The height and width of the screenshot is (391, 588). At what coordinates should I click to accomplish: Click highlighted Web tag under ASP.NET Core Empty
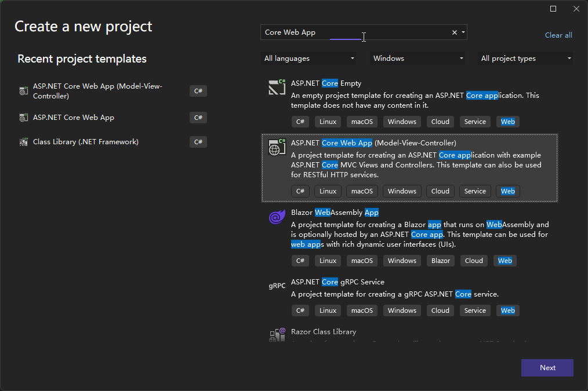coord(508,122)
